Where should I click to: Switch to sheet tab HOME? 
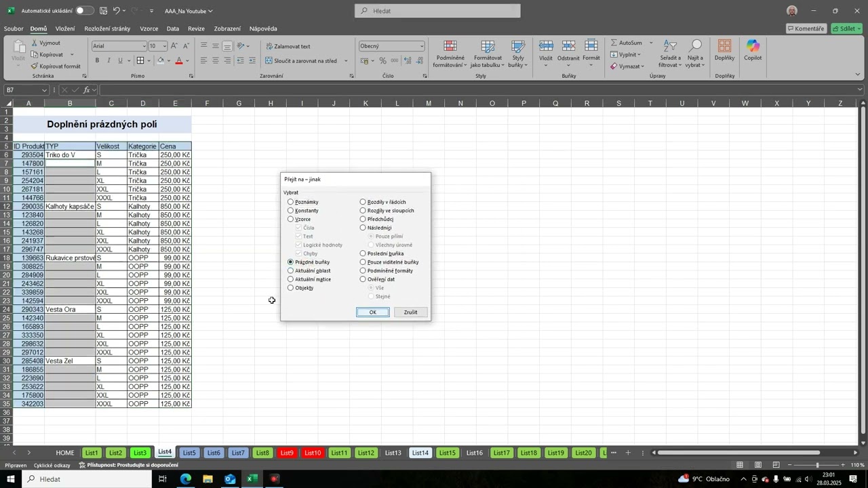point(65,453)
